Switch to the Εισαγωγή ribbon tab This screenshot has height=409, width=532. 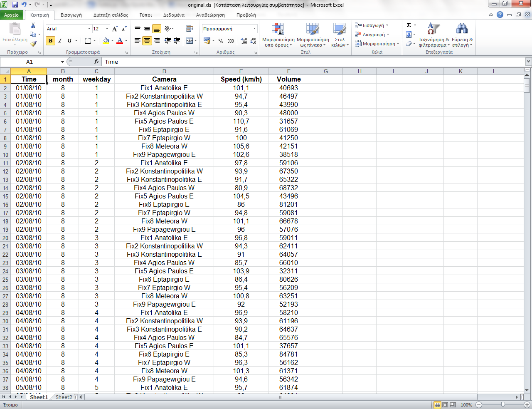point(71,15)
